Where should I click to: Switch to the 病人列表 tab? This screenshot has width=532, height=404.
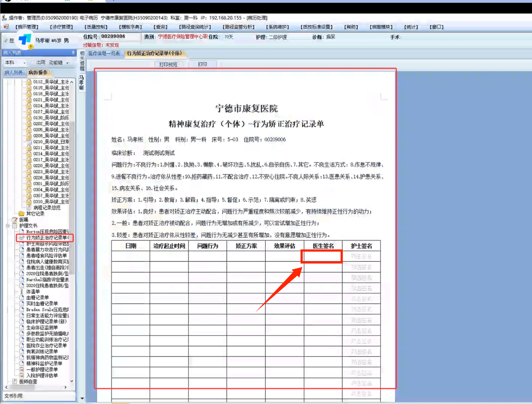tap(14, 73)
